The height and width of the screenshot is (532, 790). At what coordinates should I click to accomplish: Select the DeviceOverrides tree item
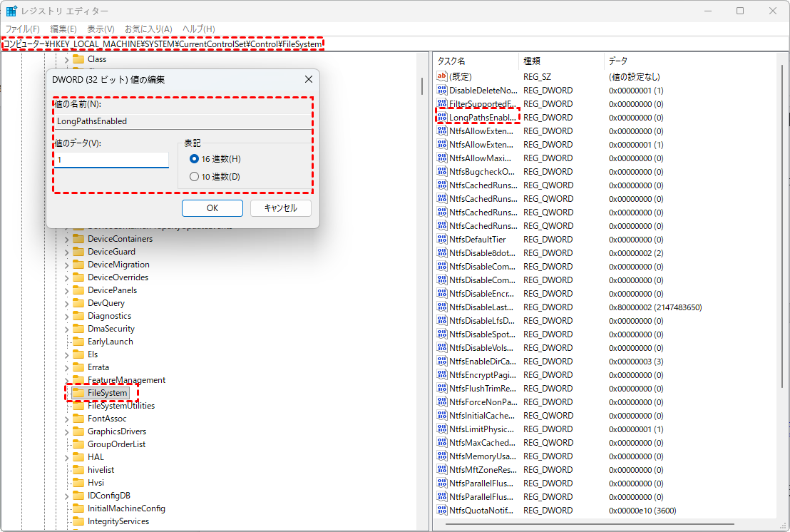point(118,277)
